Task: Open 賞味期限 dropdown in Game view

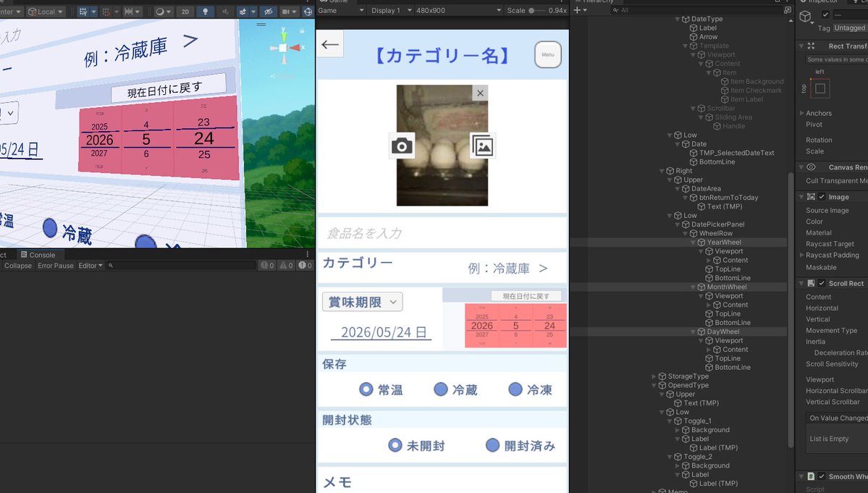Action: point(363,302)
